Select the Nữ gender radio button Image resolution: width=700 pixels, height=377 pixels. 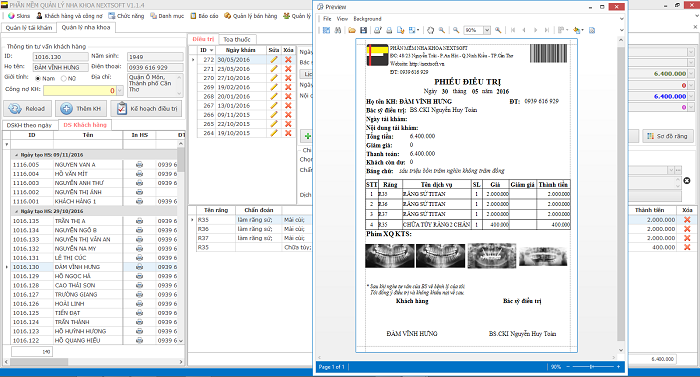click(x=63, y=79)
